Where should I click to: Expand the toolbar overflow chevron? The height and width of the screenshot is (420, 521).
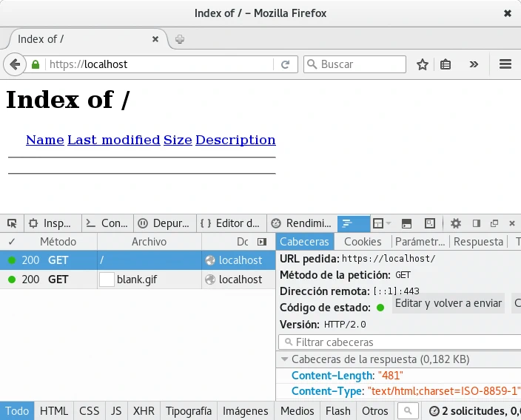click(474, 64)
